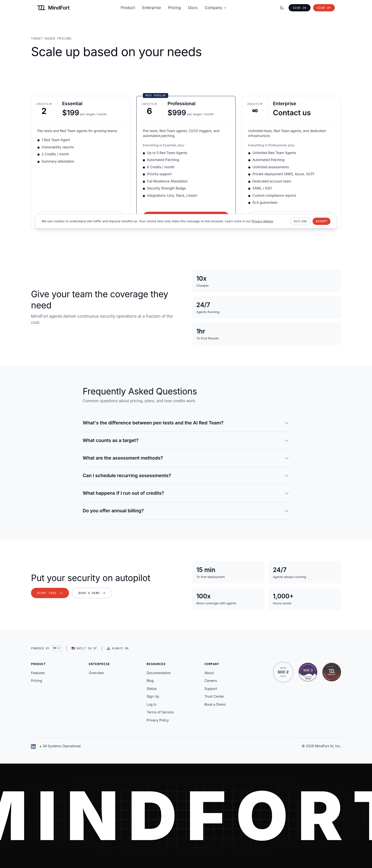This screenshot has width=372, height=868.
Task: Click the AICPA SOC 2 badge
Action: point(283,672)
